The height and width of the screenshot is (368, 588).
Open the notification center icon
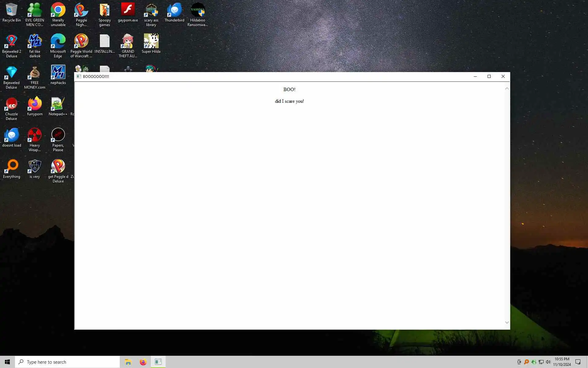pyautogui.click(x=578, y=362)
